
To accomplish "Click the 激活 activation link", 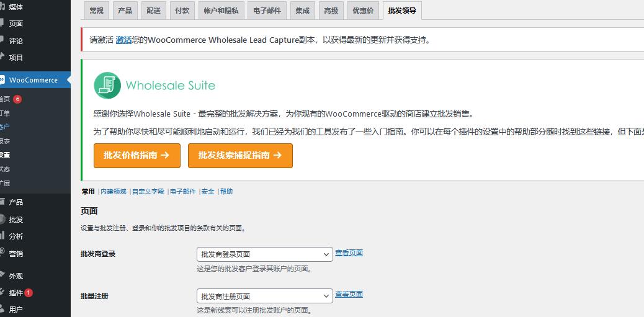I will 123,40.
